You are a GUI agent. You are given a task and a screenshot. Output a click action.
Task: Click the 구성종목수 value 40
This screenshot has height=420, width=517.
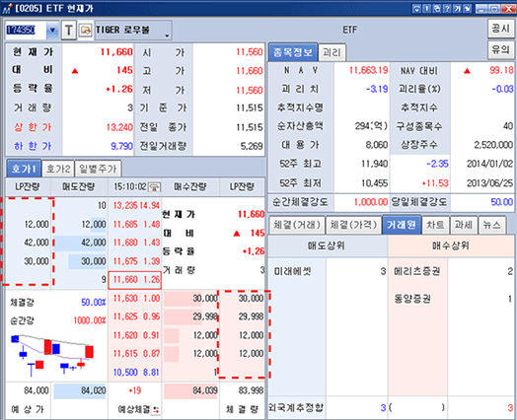pos(508,126)
